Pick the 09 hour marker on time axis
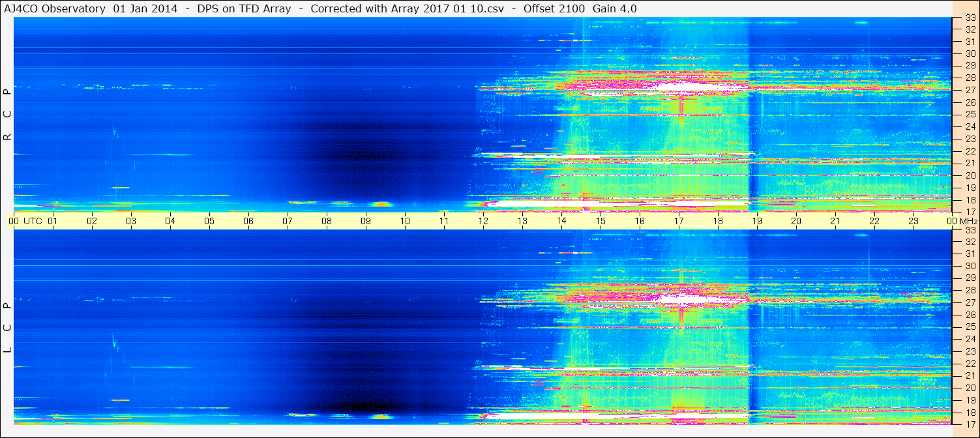980x438 pixels. tap(366, 221)
